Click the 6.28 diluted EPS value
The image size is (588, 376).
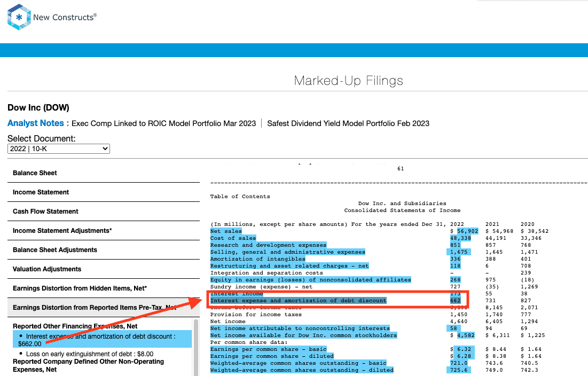point(464,356)
